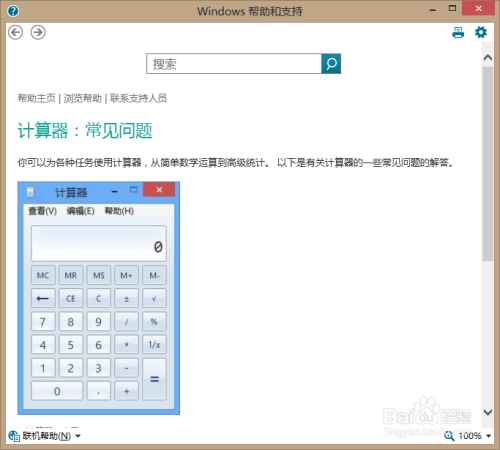Expand the 联机帮助(N) dropdown
Image resolution: width=500 pixels, height=450 pixels.
pyautogui.click(x=78, y=436)
